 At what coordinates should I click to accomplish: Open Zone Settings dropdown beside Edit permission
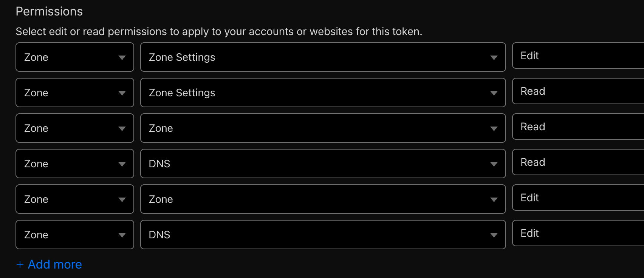click(x=323, y=57)
